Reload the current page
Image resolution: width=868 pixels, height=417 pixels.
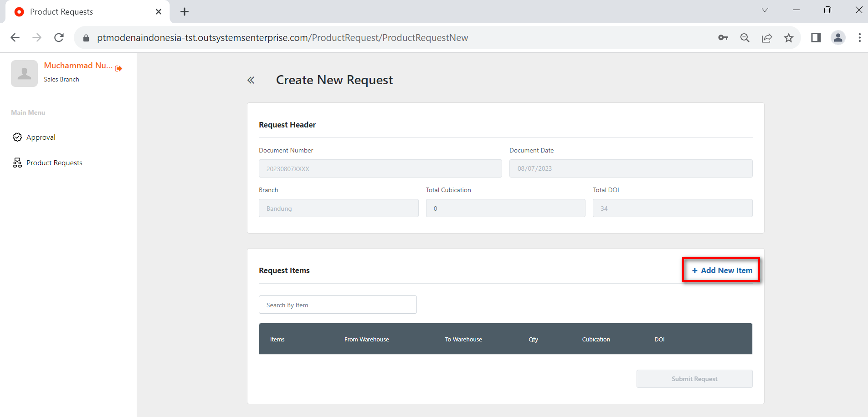(59, 38)
